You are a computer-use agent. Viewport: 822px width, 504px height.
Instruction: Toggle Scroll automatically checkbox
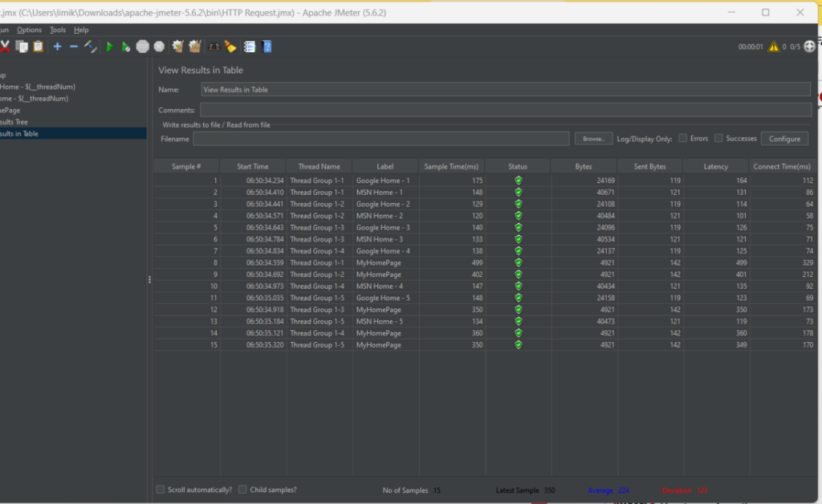coord(161,490)
